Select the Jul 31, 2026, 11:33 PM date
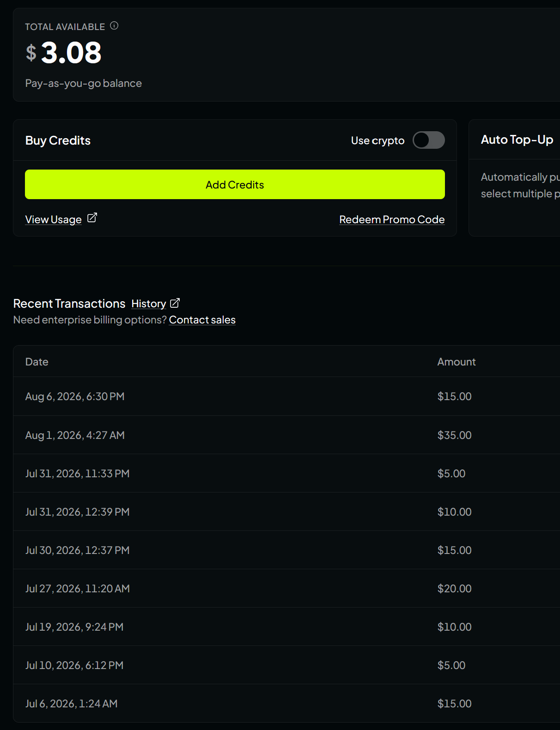Screen dimensions: 560x730 [x=77, y=474]
